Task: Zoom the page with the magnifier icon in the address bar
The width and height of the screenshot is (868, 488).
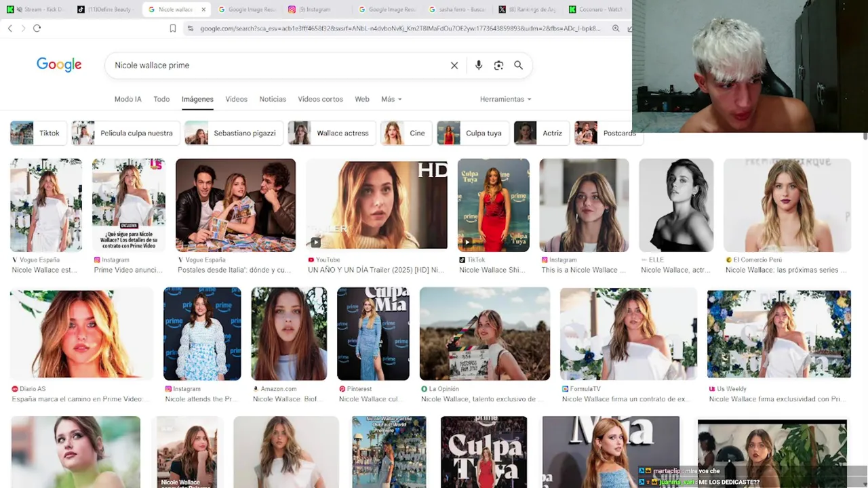Action: pos(616,28)
